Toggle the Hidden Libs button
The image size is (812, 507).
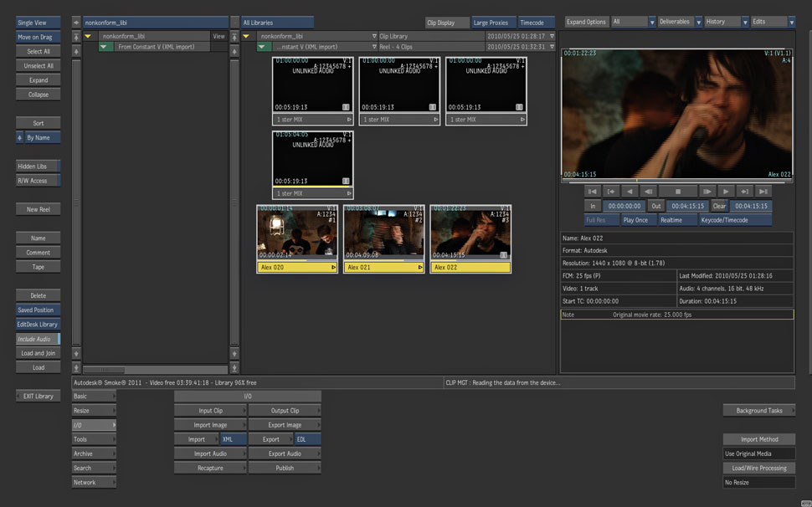(38, 166)
